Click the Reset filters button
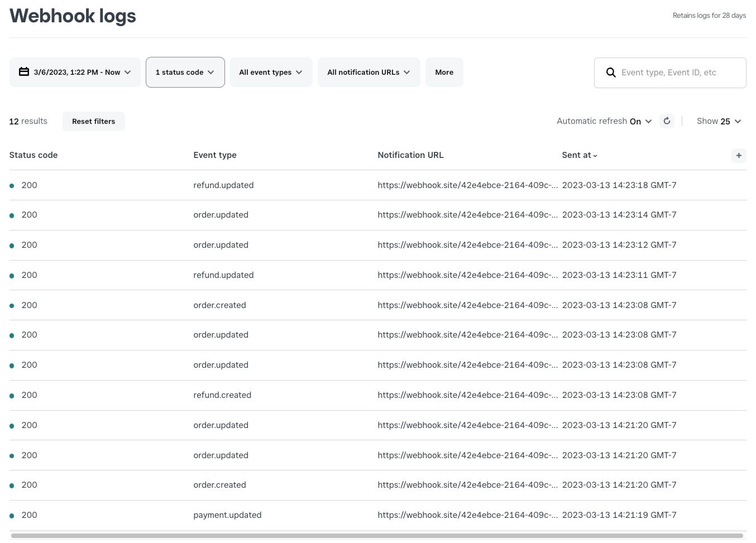The width and height of the screenshot is (756, 543). tap(93, 121)
